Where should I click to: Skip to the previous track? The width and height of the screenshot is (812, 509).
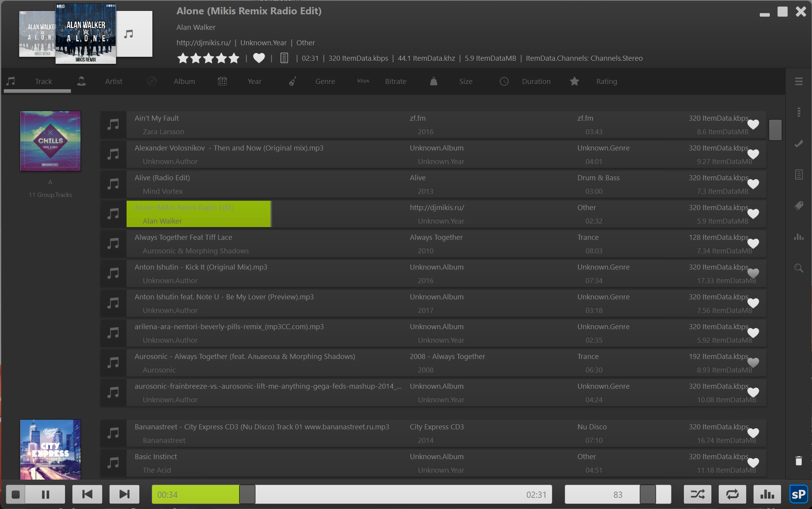(87, 494)
